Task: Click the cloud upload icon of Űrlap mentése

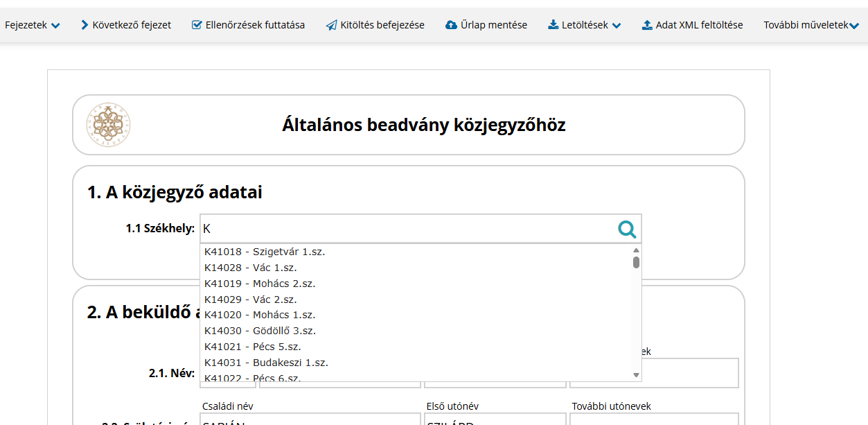Action: coord(451,25)
